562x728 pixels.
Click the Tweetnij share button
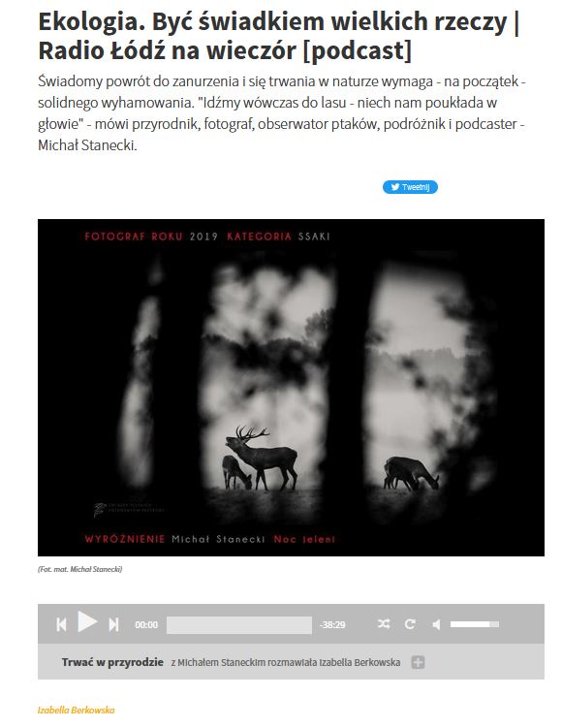point(410,187)
